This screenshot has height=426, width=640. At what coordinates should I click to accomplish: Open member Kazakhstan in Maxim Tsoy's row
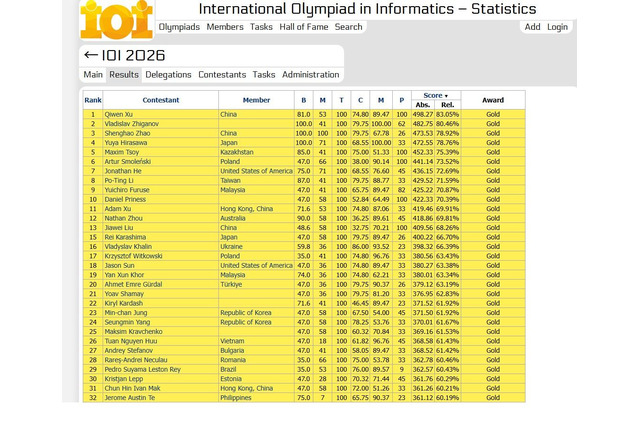237,152
